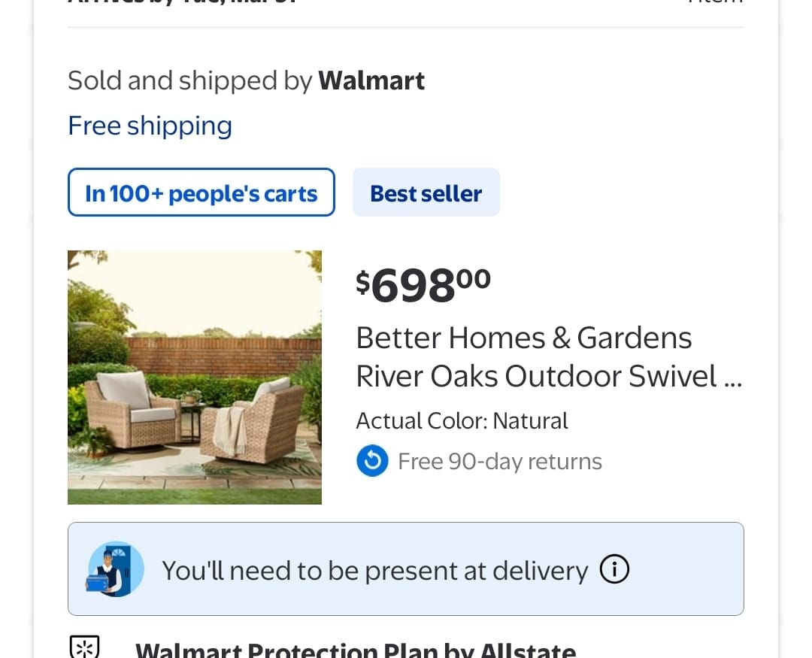Tap the Best seller badge

click(426, 193)
